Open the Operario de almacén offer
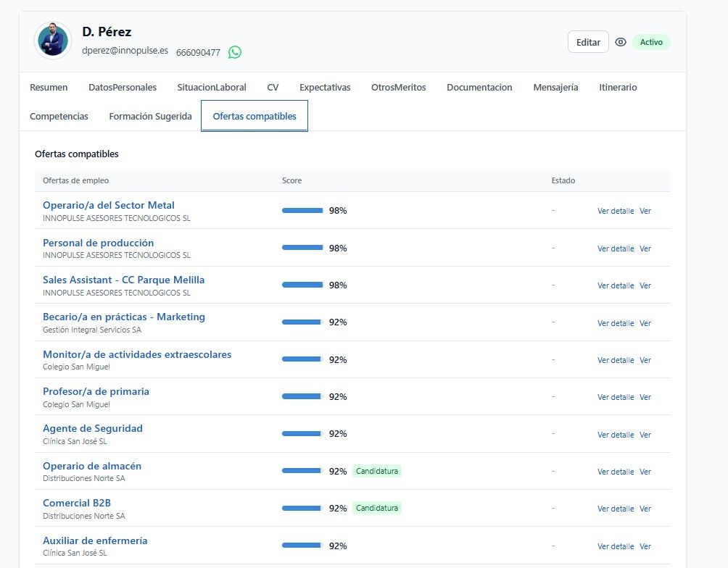Viewport: 728px width, 568px height. pyautogui.click(x=92, y=466)
